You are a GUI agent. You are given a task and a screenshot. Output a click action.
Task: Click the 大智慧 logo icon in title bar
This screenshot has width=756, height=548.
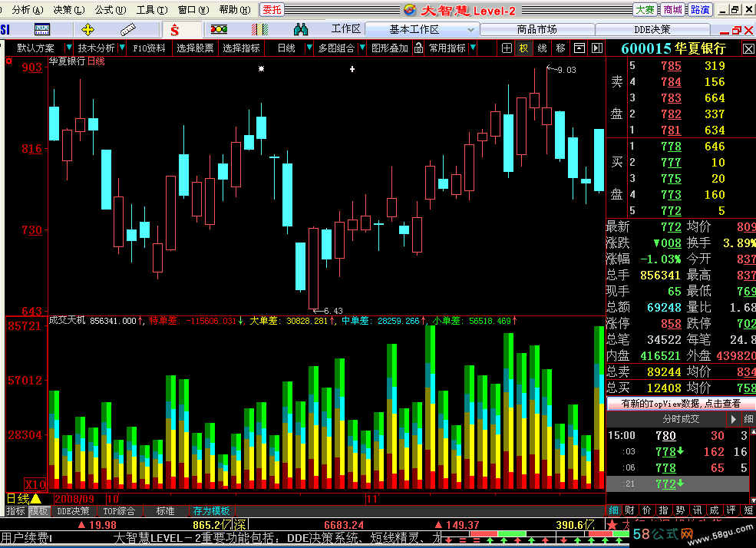(x=410, y=10)
